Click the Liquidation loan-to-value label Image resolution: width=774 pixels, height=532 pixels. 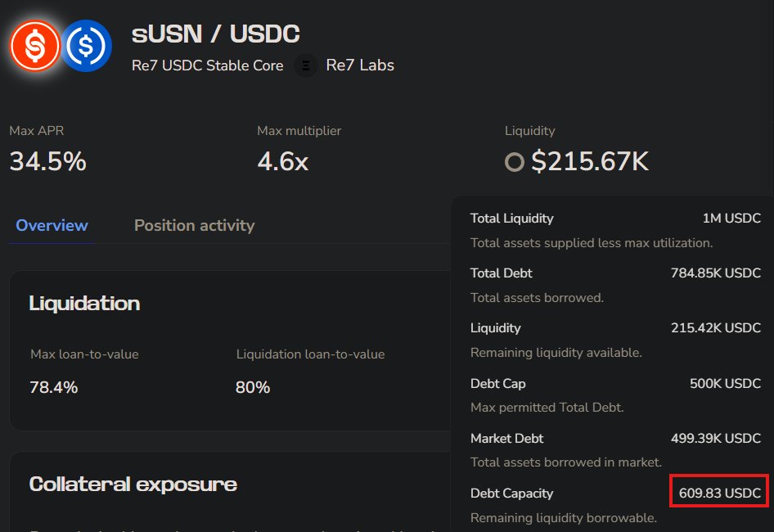[310, 354]
